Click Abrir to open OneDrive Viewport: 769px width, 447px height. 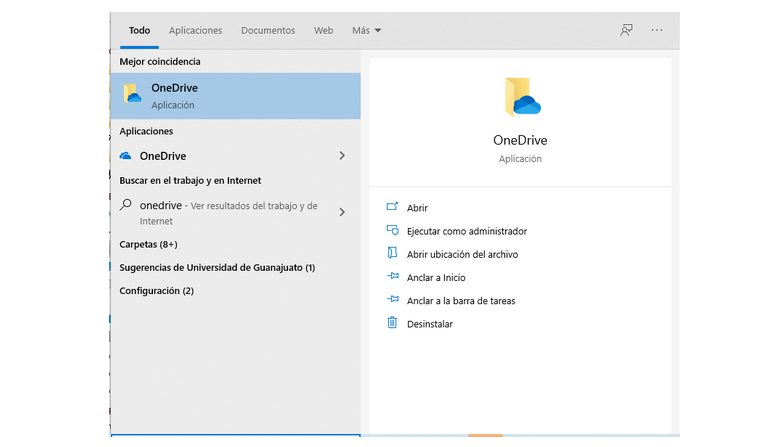click(417, 208)
